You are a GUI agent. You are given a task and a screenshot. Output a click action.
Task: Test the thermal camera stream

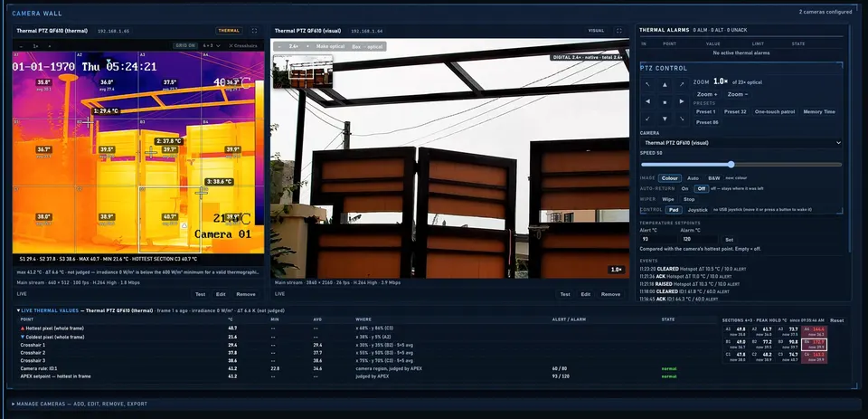[201, 294]
